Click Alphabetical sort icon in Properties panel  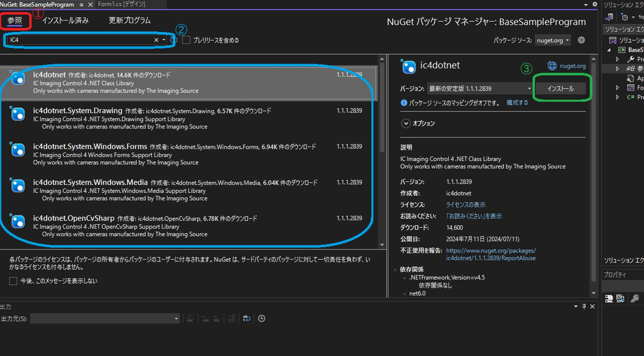coord(620,299)
